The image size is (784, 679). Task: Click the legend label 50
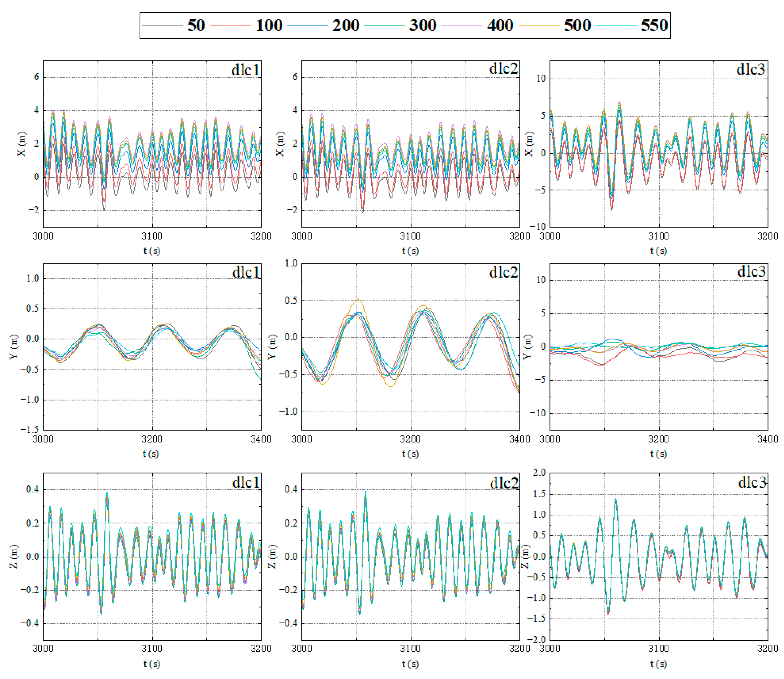tap(196, 25)
